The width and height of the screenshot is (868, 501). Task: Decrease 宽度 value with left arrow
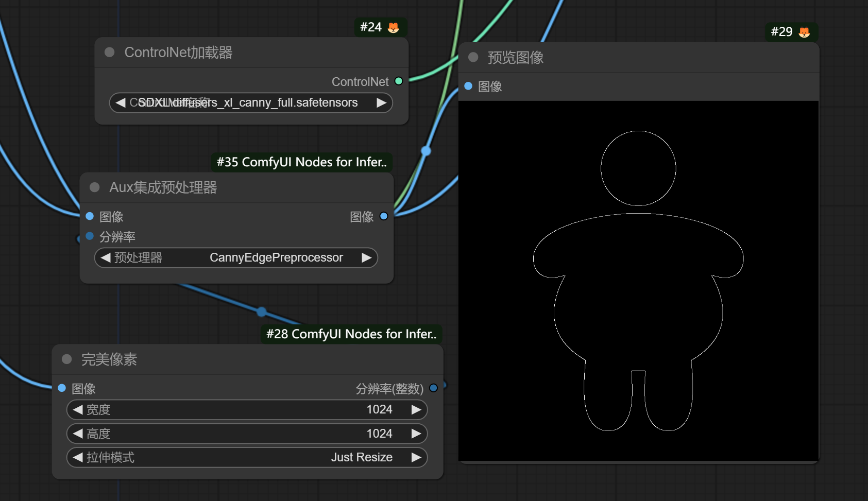pyautogui.click(x=78, y=409)
